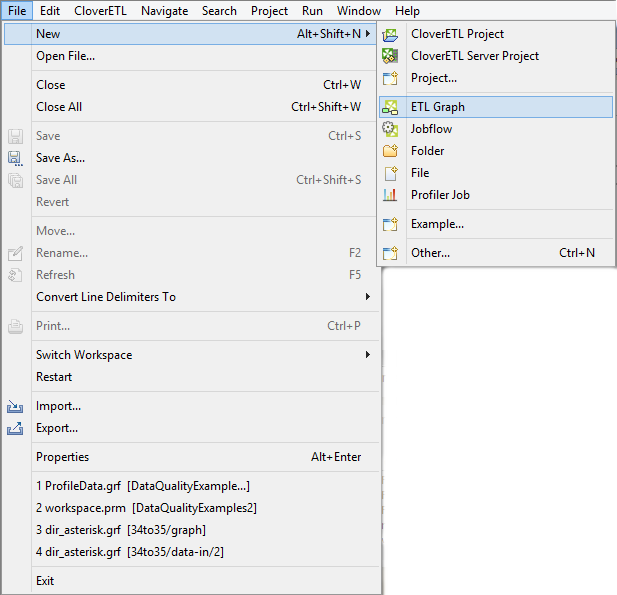Click the Print printer icon
The width and height of the screenshot is (617, 595).
pyautogui.click(x=15, y=326)
